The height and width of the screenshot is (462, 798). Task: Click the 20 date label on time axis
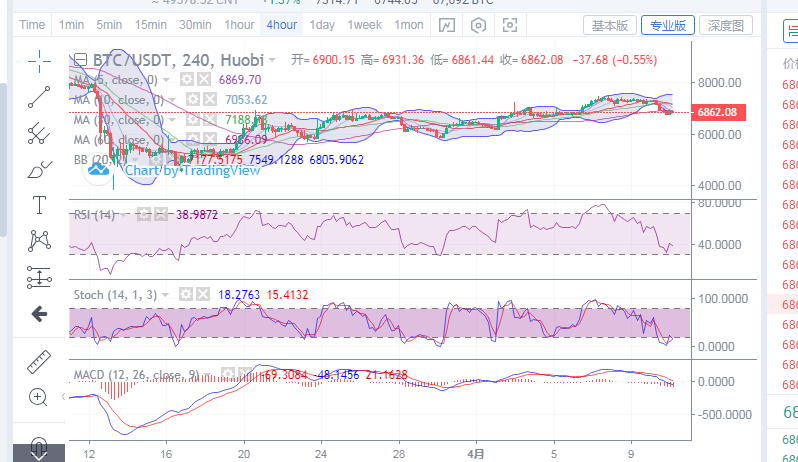[244, 454]
